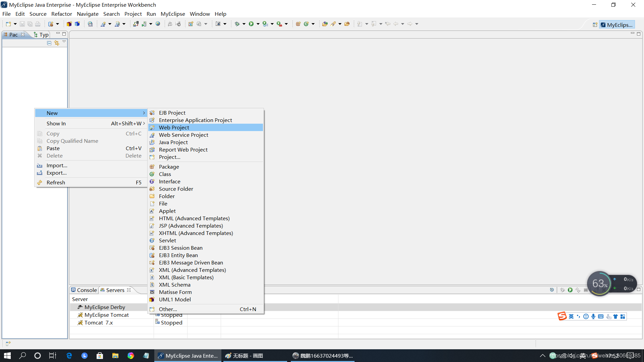
Task: Open the Edge browser from the taskbar
Action: click(x=69, y=356)
